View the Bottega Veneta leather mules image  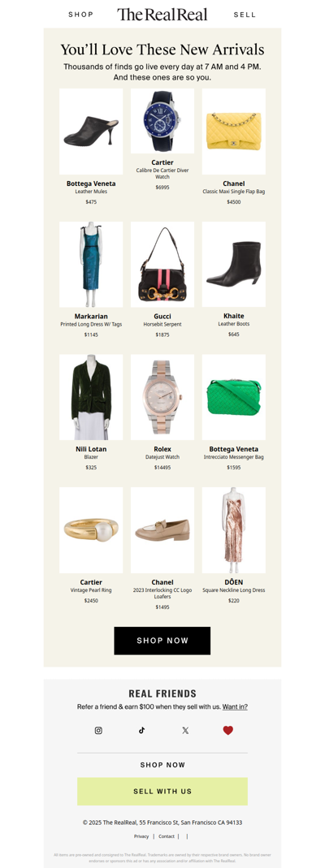(x=91, y=132)
